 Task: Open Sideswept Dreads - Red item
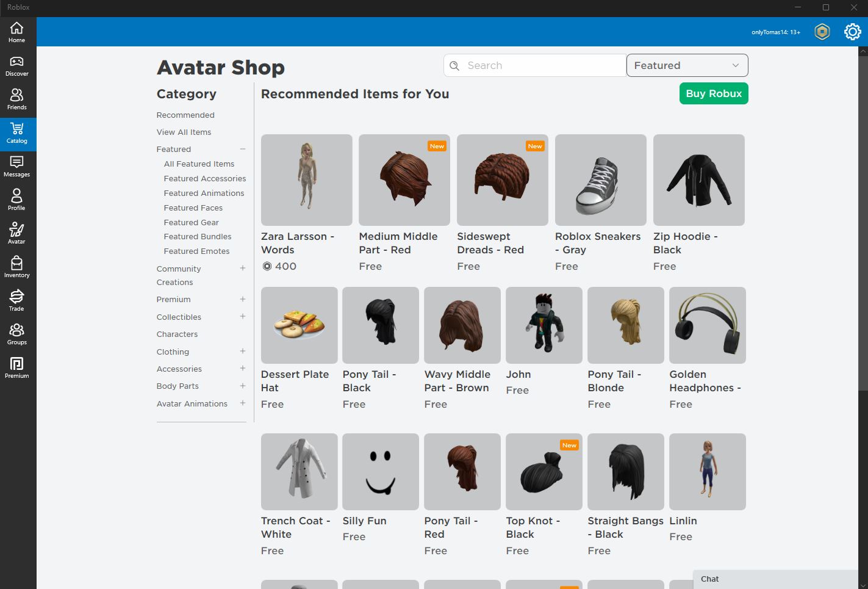pyautogui.click(x=503, y=203)
